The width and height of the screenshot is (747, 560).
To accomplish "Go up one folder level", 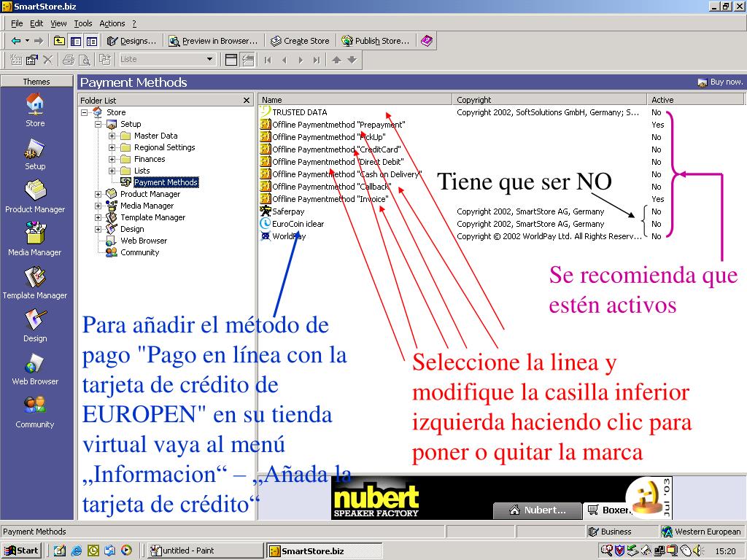I will point(59,41).
